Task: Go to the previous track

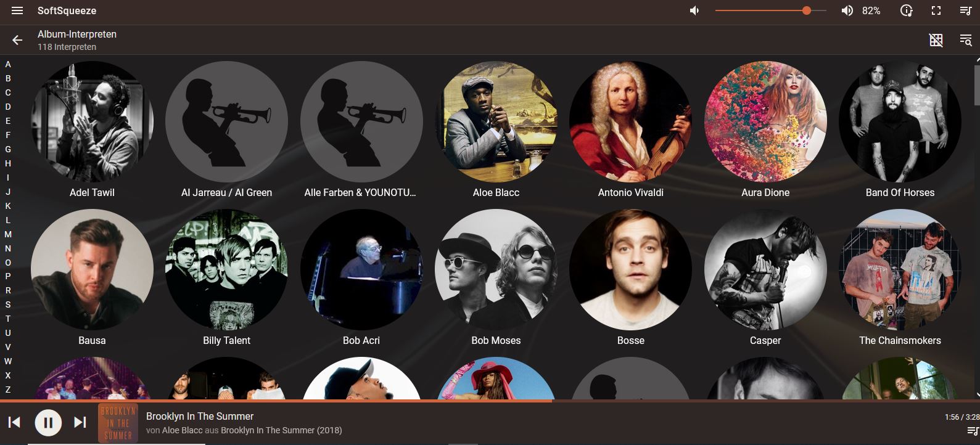Action: click(14, 423)
